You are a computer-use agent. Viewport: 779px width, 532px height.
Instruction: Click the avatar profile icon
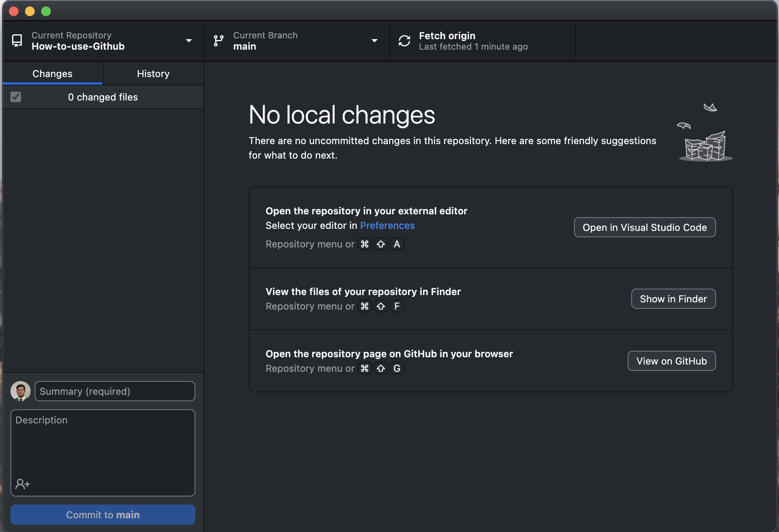click(x=21, y=391)
